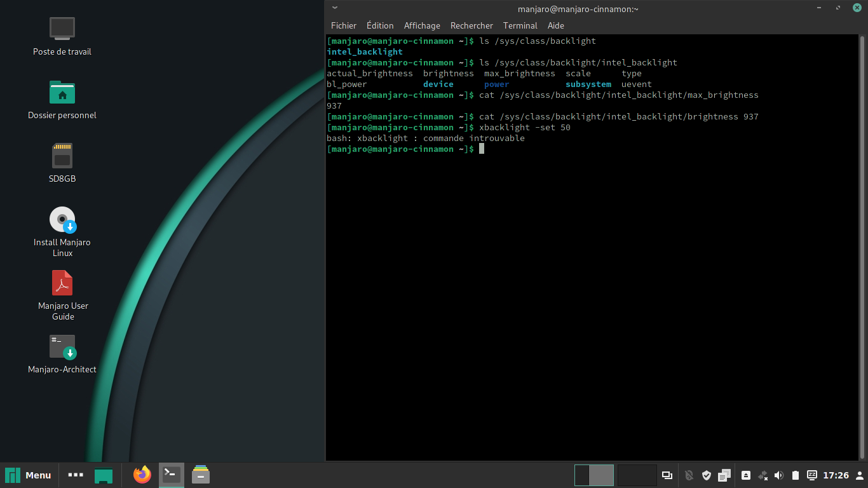This screenshot has width=868, height=488.
Task: Click the monitor sleep inhibit applet icon
Action: 812,475
